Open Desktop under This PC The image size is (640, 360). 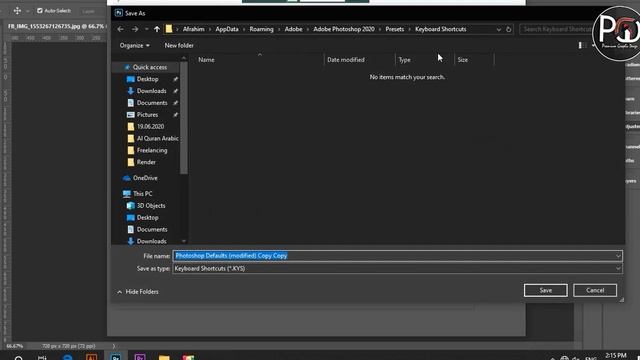click(147, 218)
